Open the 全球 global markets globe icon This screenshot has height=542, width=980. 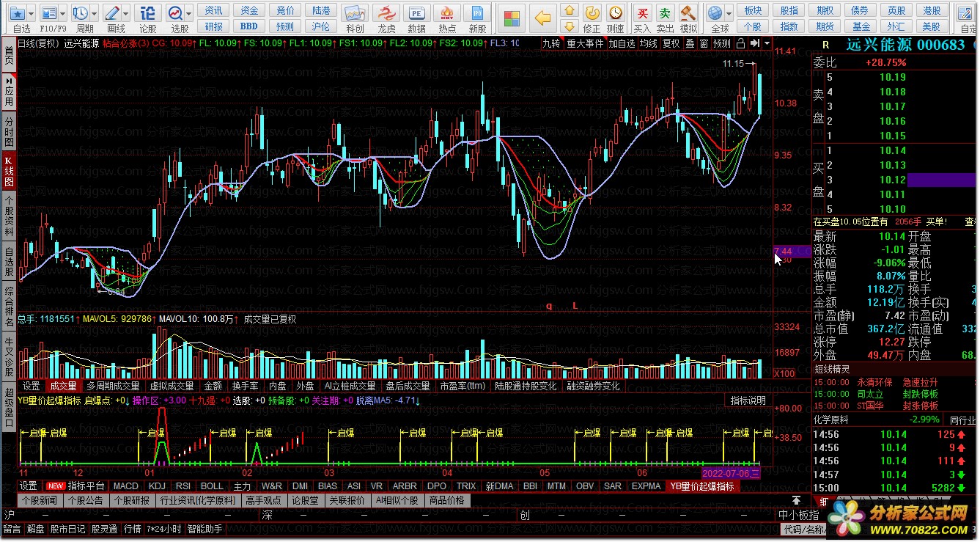716,13
